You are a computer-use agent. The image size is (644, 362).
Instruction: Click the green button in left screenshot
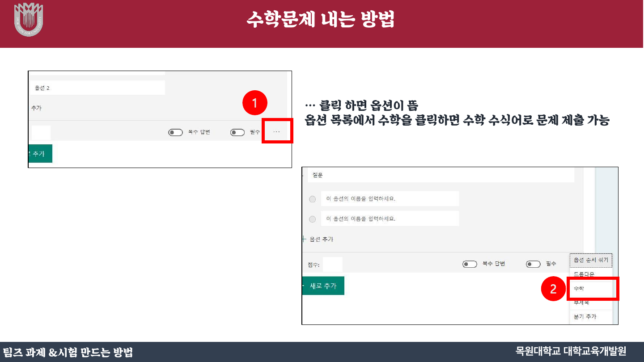coord(40,154)
